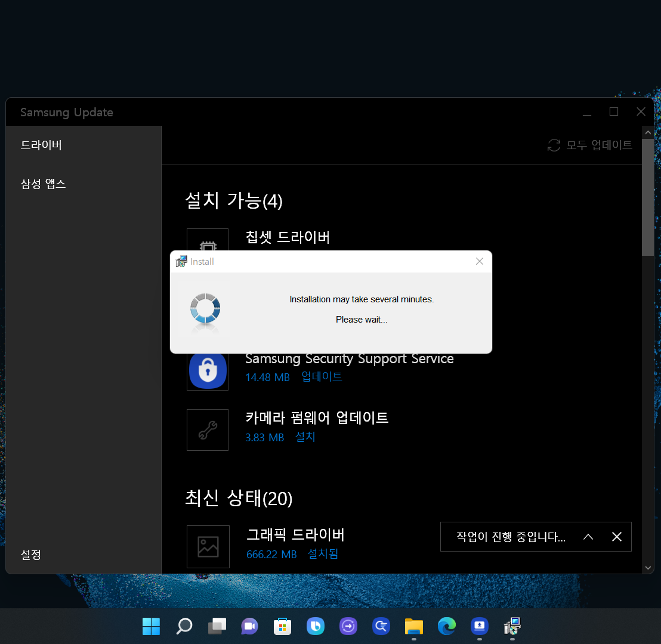Open the blue magnifier search taskbar app
This screenshot has width=661, height=644.
(x=381, y=626)
